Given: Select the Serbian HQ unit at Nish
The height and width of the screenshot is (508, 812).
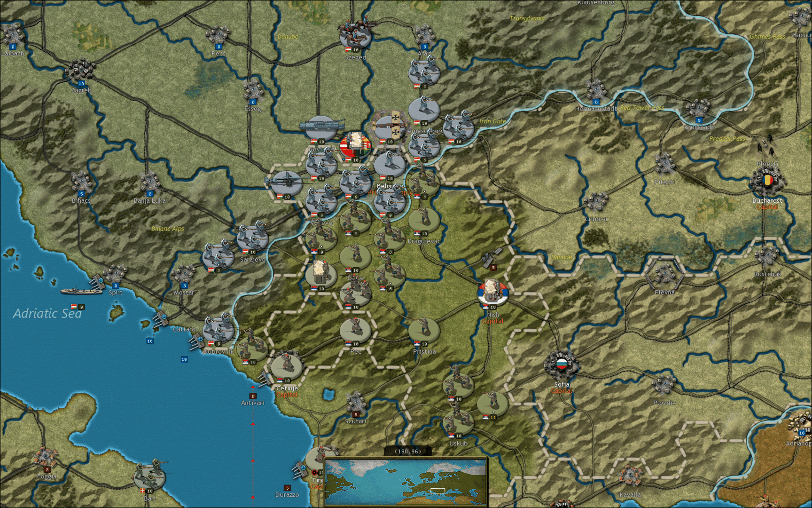Looking at the screenshot, I should click(492, 292).
